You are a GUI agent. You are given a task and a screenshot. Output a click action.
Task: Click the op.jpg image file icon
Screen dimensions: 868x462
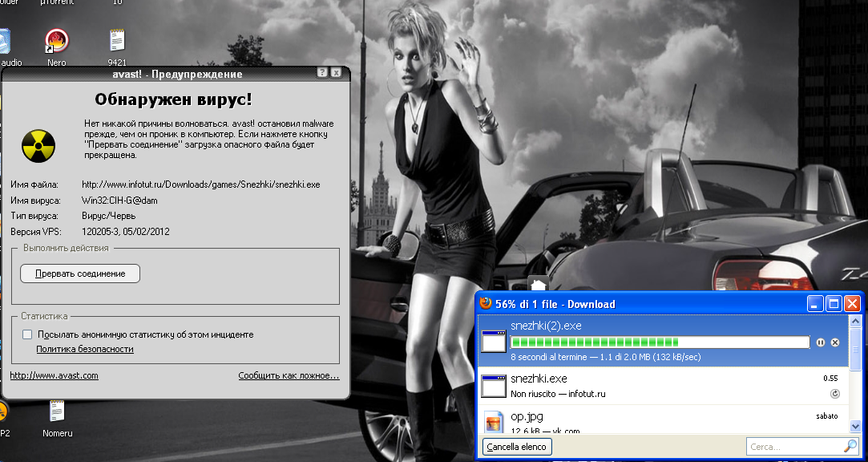494,422
